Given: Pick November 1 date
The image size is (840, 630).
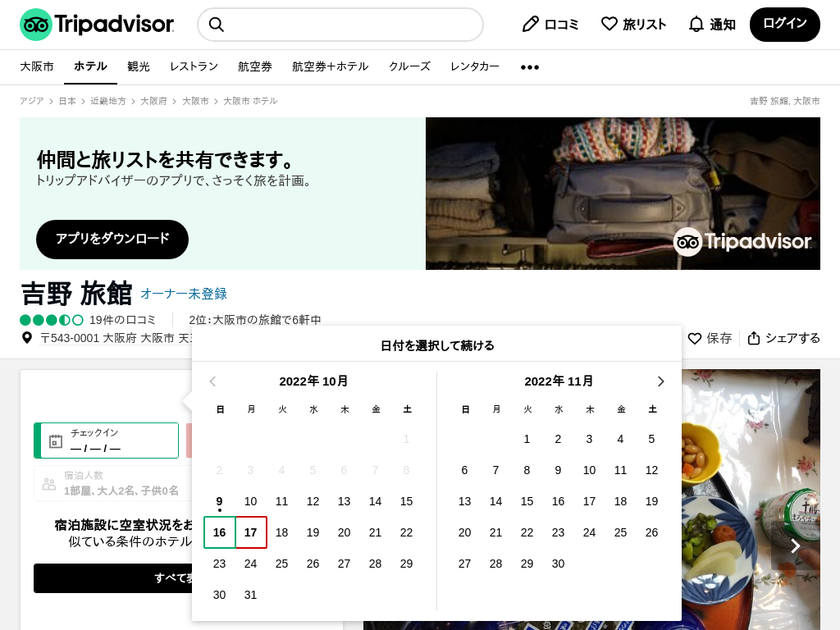Looking at the screenshot, I should (527, 440).
